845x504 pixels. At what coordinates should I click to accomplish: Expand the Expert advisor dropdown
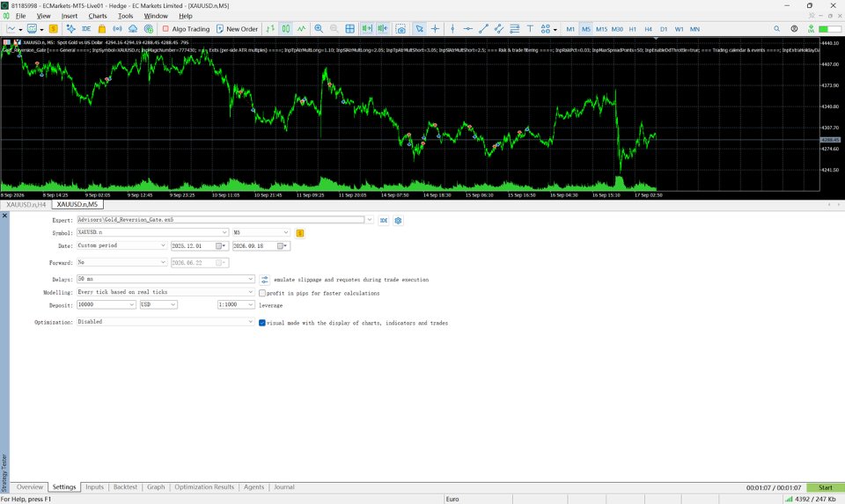point(369,220)
